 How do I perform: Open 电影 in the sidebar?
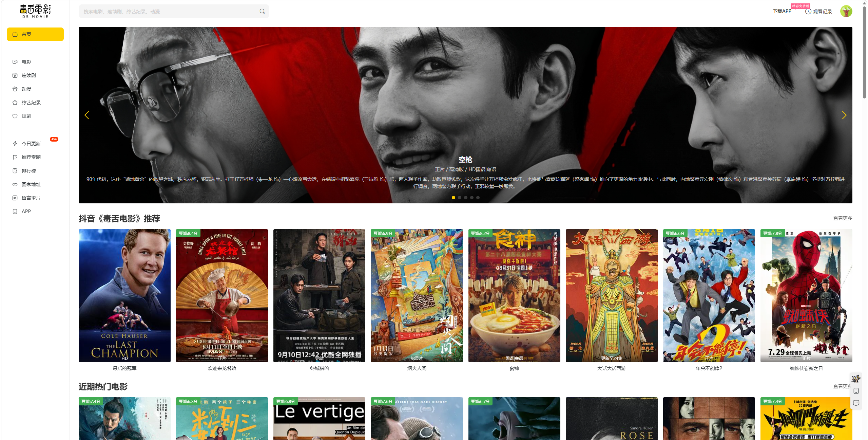coord(26,62)
